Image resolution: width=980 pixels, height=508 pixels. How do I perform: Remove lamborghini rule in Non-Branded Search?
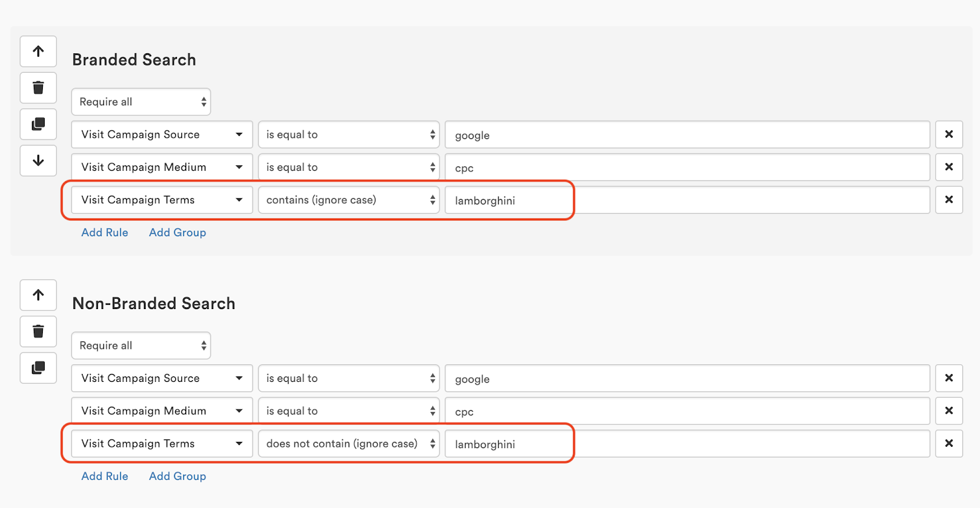[949, 443]
